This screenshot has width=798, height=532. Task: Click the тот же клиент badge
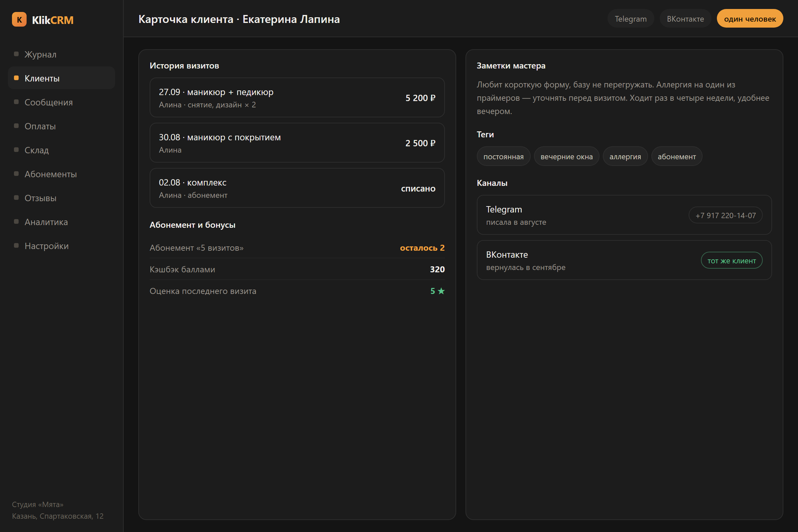pos(731,261)
